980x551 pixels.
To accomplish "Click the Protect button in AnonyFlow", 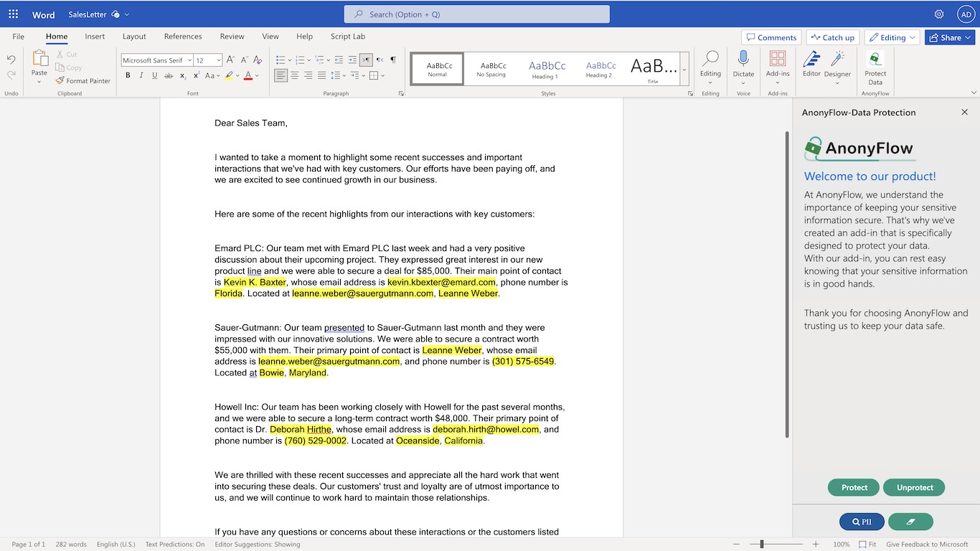I will click(854, 487).
